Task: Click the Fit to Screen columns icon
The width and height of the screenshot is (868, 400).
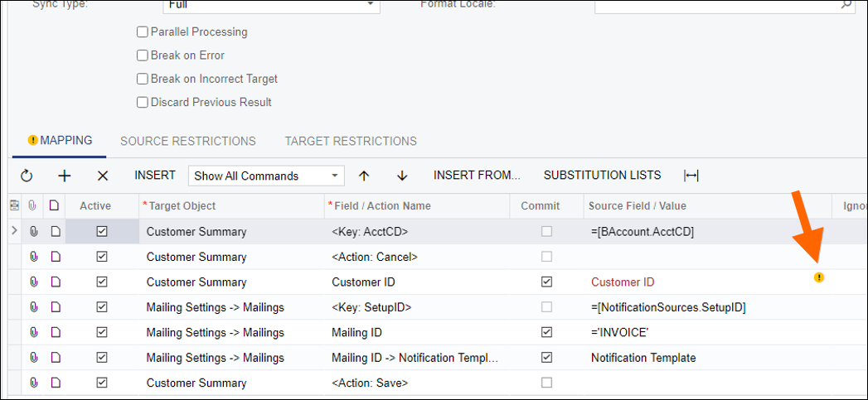Action: (691, 176)
